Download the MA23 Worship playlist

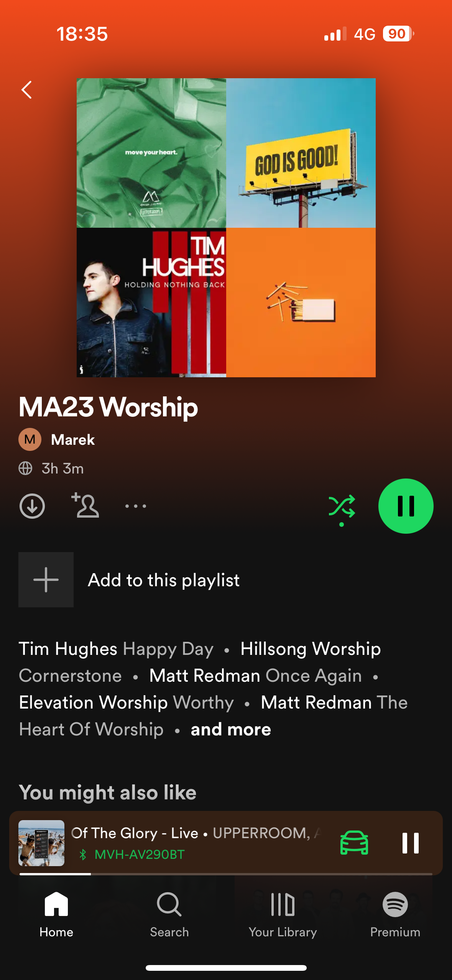point(32,506)
